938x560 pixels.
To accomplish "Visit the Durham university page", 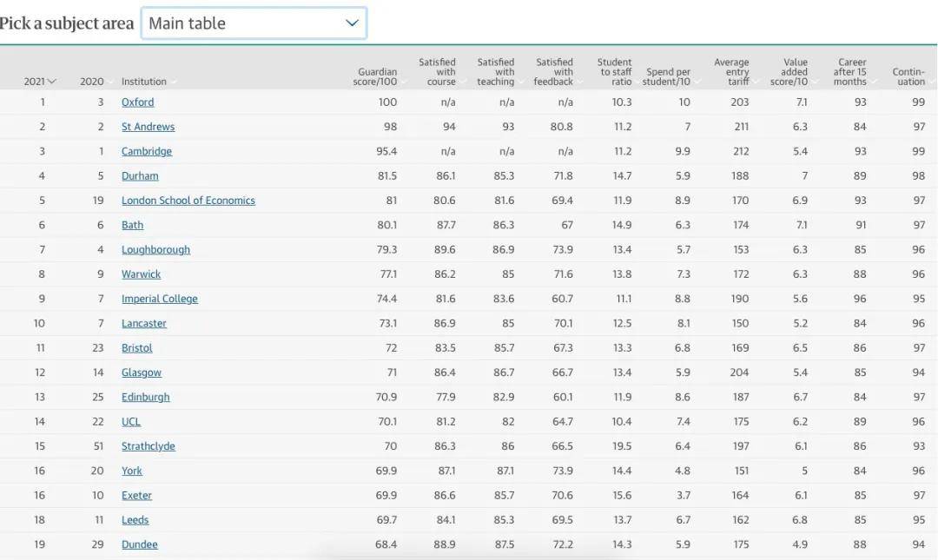I will (140, 176).
